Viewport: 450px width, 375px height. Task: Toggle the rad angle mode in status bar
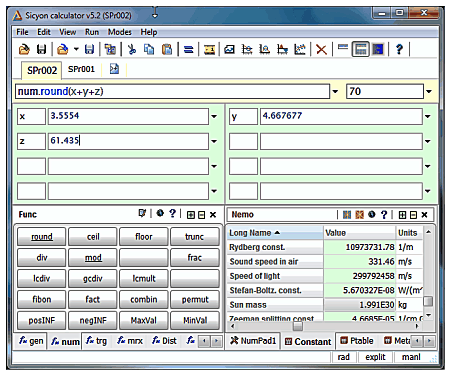(344, 357)
